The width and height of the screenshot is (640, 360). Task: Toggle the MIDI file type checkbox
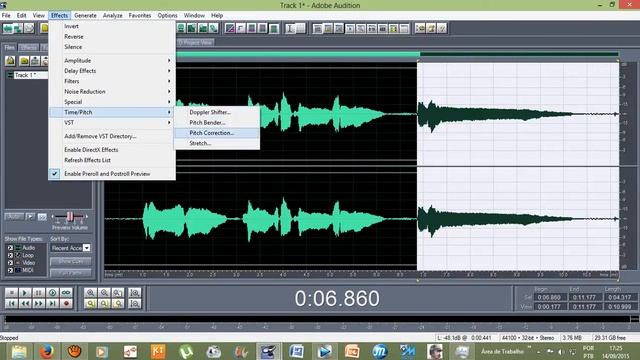click(x=10, y=270)
